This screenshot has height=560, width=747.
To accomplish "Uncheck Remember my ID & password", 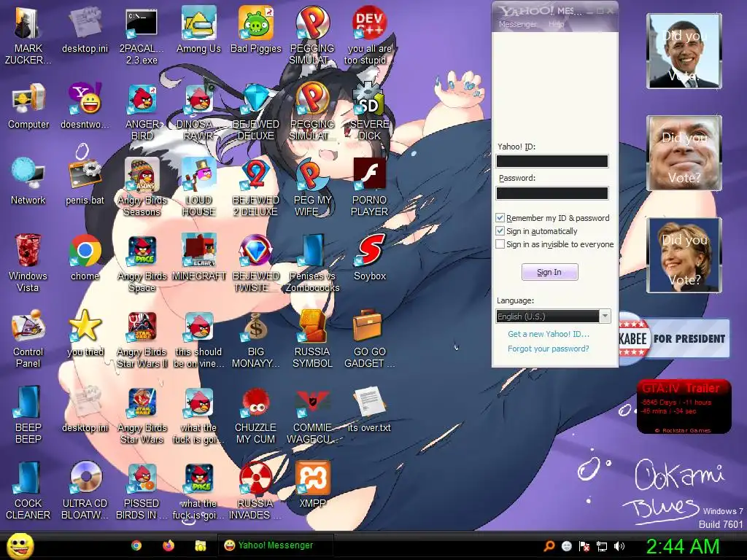I will pos(500,217).
